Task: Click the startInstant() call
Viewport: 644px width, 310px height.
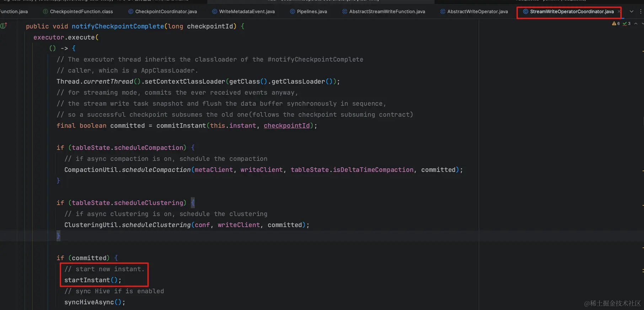Action: click(93, 280)
